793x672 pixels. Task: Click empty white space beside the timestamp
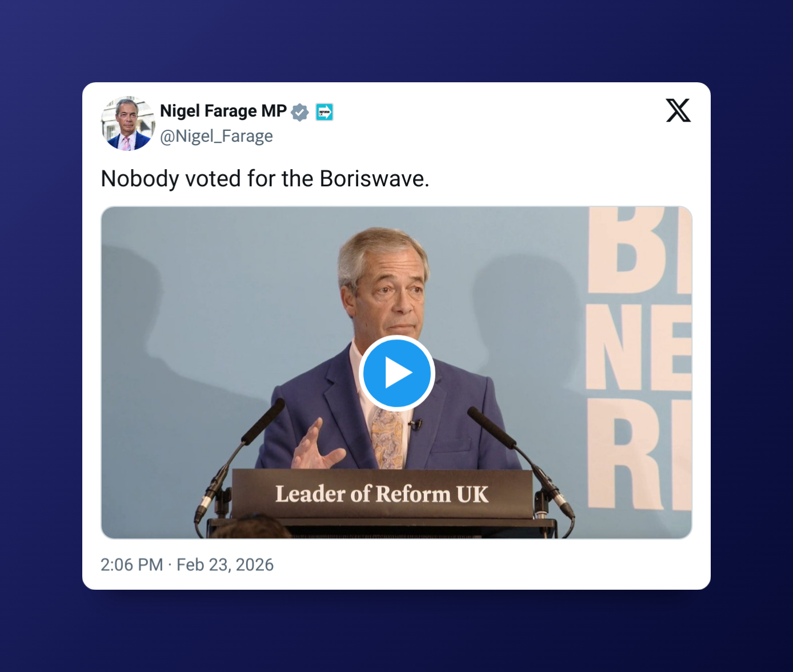coord(486,565)
